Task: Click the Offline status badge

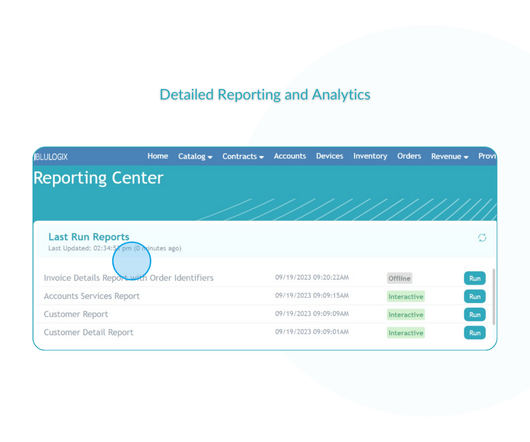Action: 399,278
